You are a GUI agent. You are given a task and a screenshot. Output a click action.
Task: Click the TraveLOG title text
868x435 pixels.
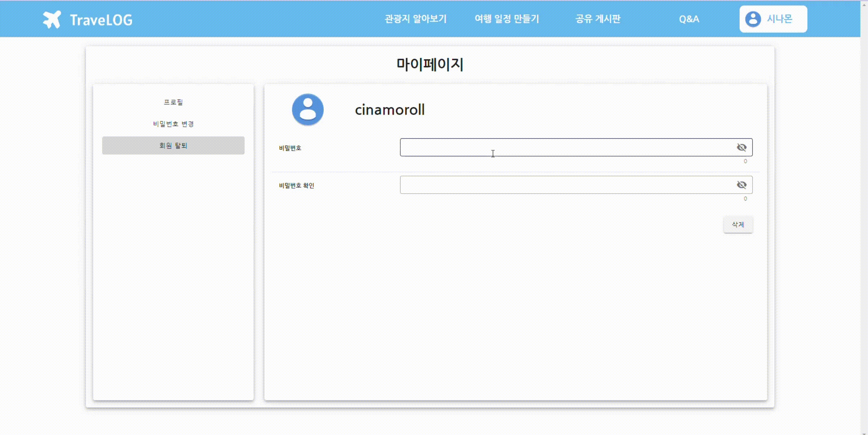click(x=101, y=20)
